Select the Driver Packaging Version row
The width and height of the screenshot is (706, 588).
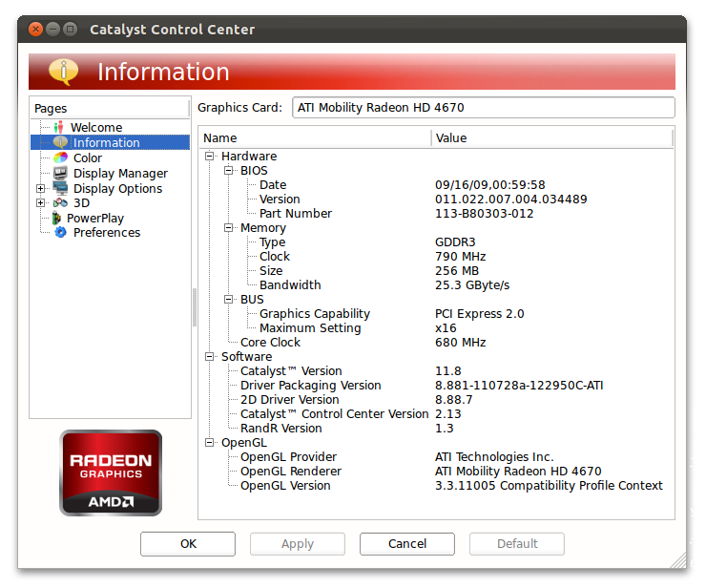point(436,386)
